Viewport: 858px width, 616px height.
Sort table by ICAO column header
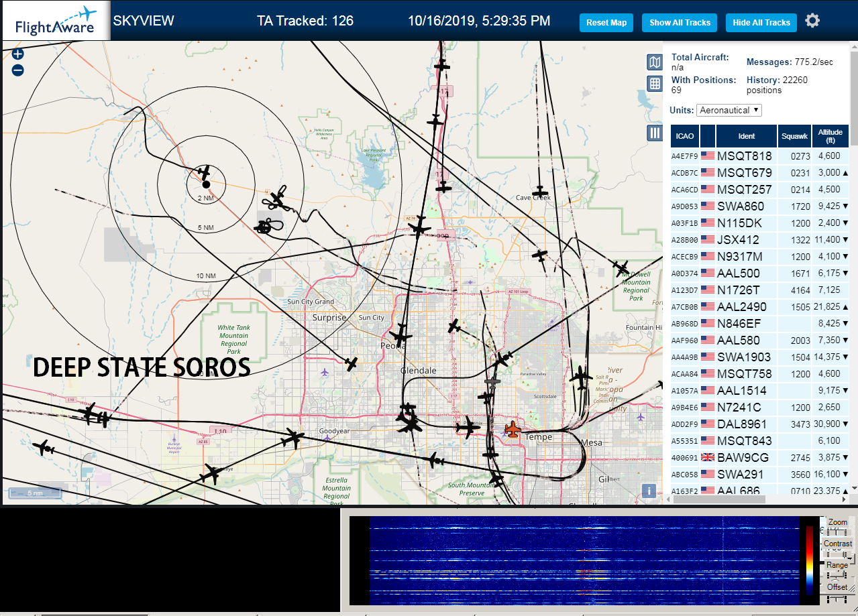[x=685, y=136]
